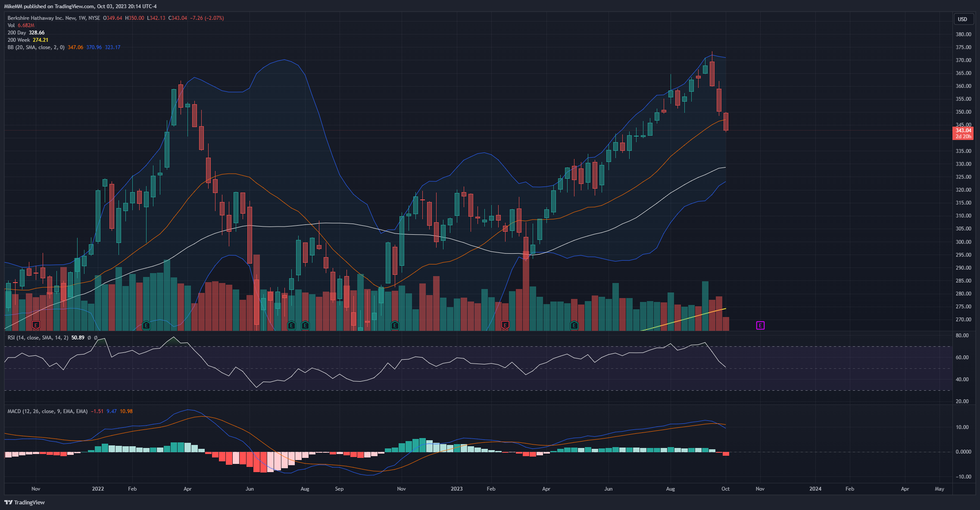
Task: Click the 2024 time axis label
Action: (x=815, y=489)
